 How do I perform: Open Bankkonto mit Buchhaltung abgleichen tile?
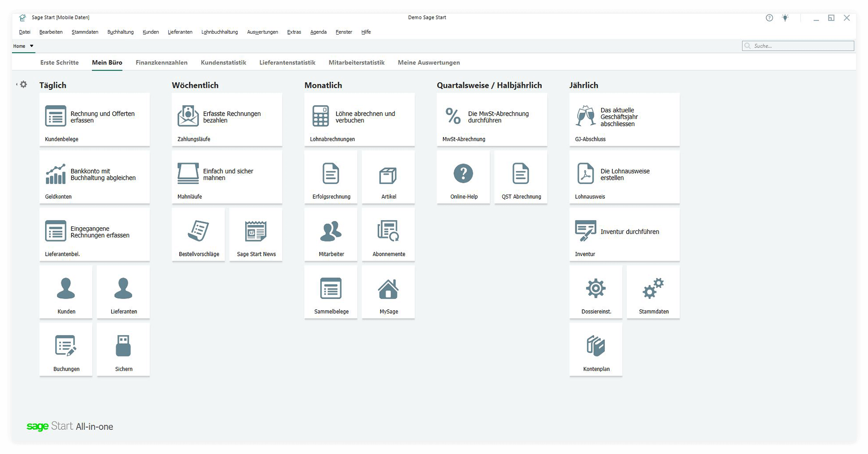click(94, 177)
